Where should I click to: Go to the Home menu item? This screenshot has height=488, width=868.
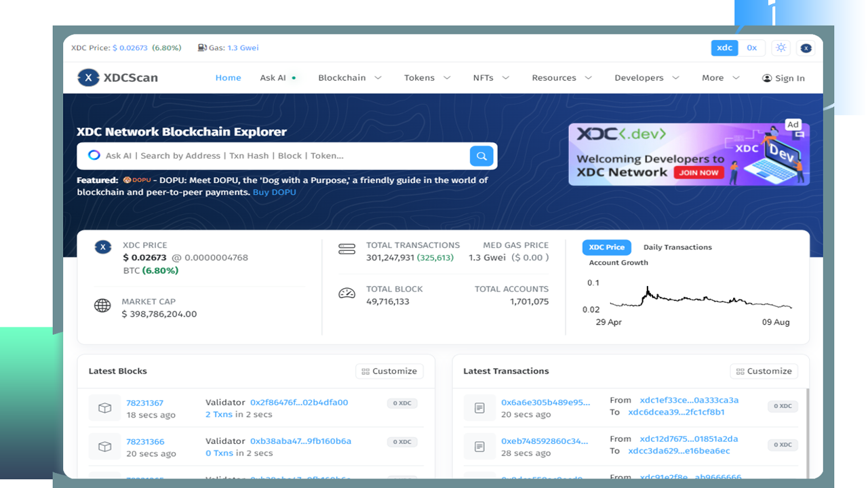click(x=228, y=78)
